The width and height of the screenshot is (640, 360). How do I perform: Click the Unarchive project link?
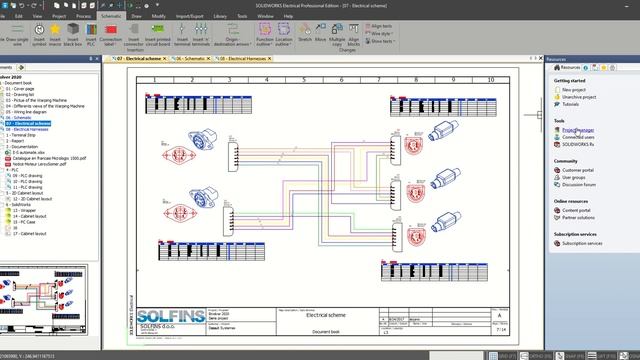coord(579,97)
